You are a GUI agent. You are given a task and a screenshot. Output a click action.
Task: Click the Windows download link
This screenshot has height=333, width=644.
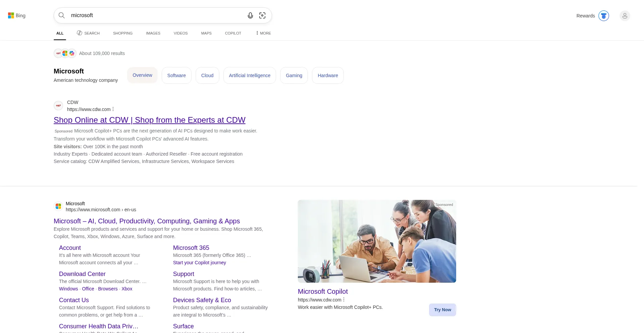[68, 289]
